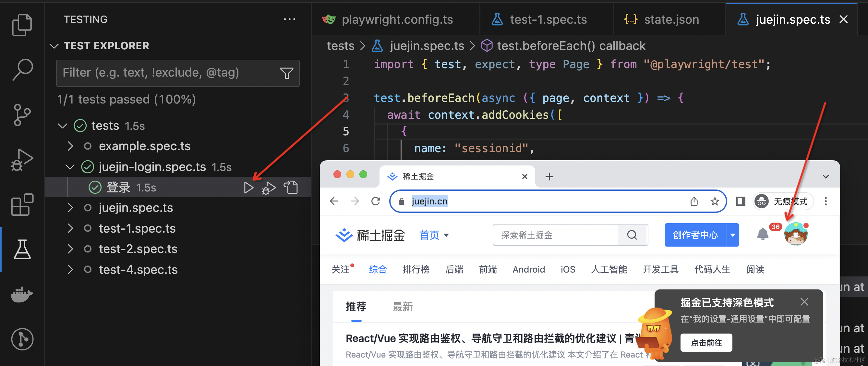Open the Android category
Screen dimensions: 868x366
click(529, 269)
